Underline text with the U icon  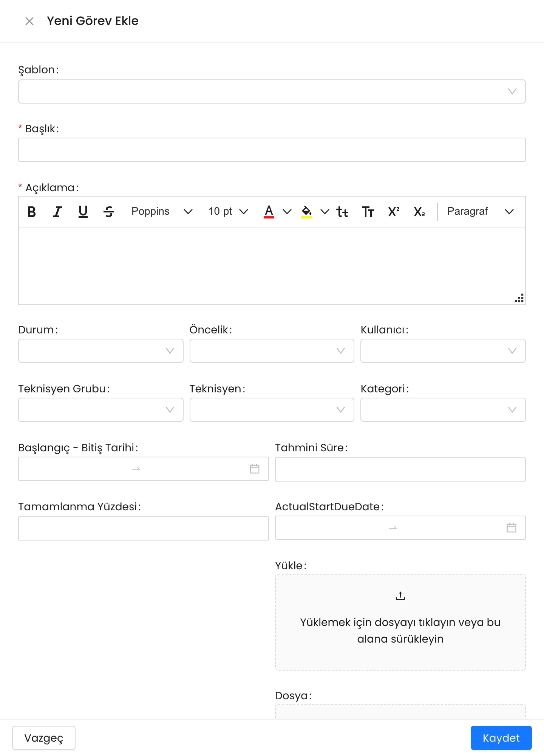pos(83,212)
